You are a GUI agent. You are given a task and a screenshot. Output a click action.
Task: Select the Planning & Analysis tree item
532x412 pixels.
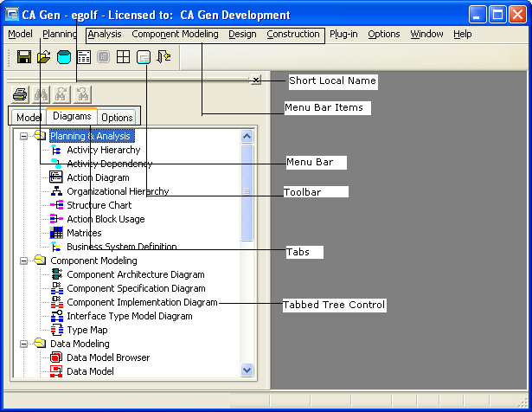click(92, 136)
